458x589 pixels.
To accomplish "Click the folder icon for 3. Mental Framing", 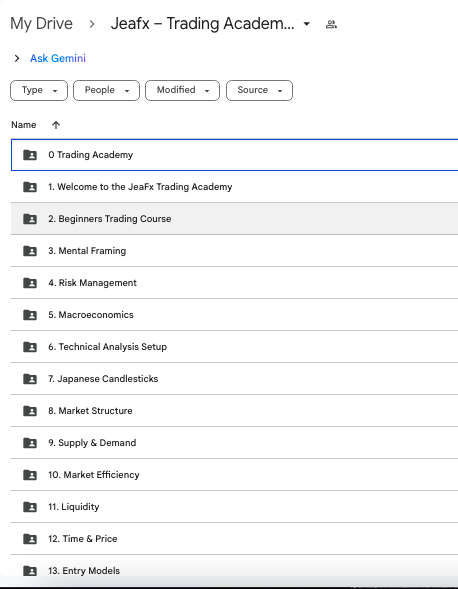I will coord(30,251).
